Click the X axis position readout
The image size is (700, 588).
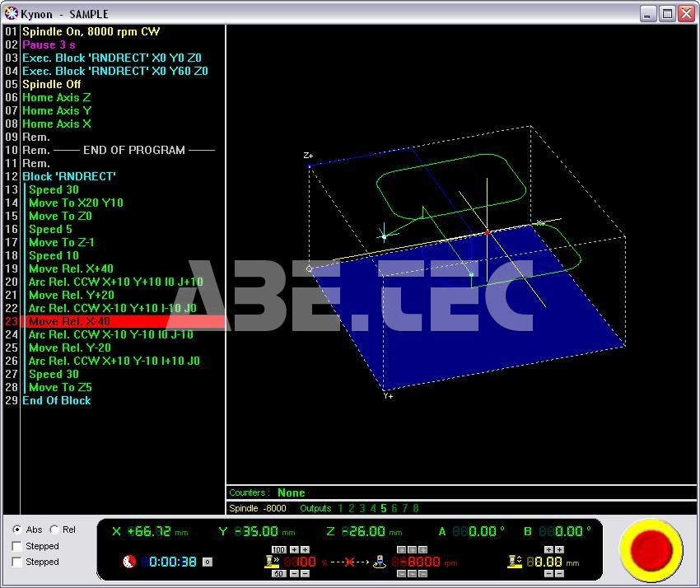click(150, 531)
